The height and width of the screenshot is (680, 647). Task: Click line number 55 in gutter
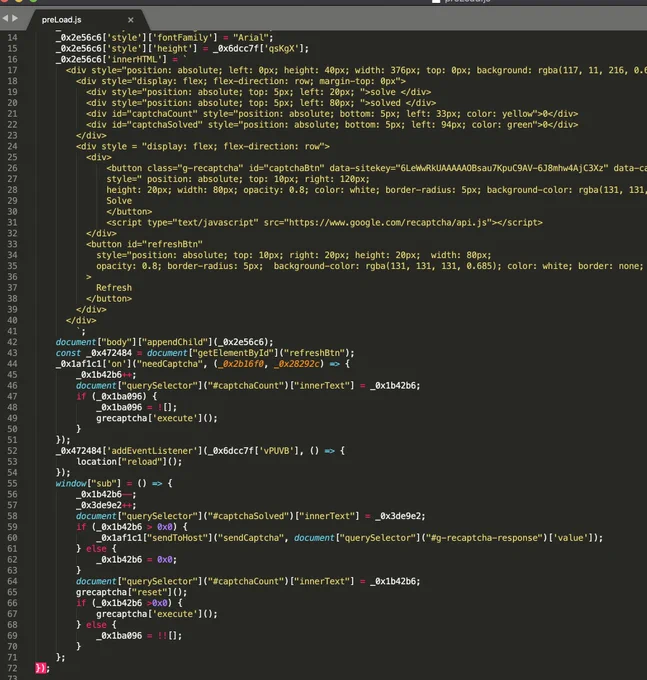(12, 483)
